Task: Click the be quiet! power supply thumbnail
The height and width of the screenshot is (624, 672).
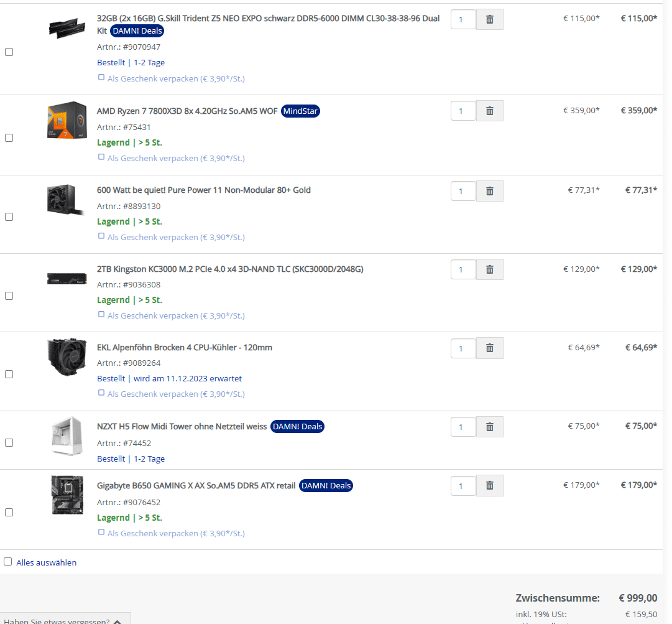Action: coord(65,200)
